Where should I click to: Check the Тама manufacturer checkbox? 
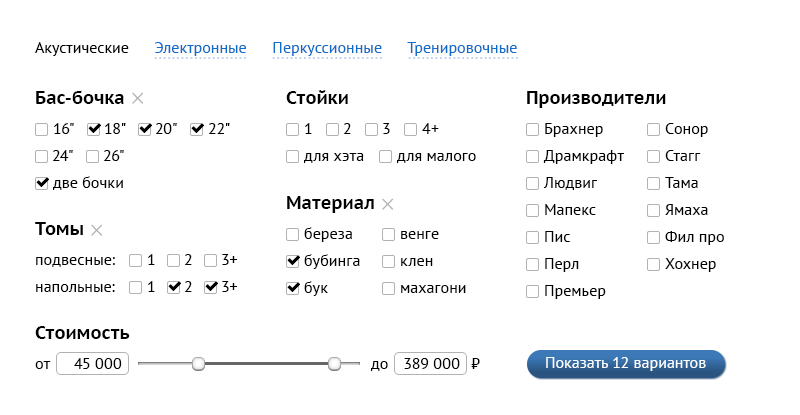pos(654,183)
